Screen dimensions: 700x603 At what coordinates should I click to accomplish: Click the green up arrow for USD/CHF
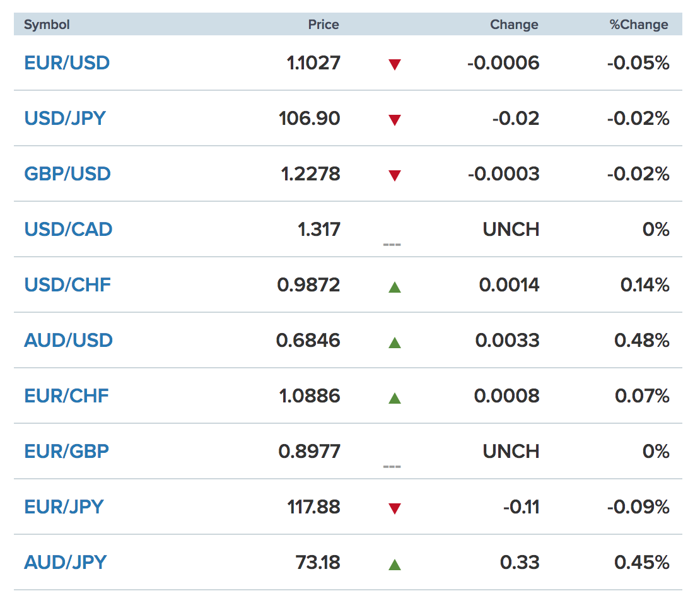395,287
